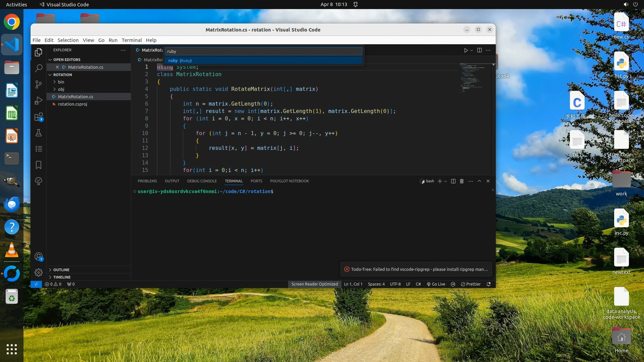The height and width of the screenshot is (362, 644).
Task: Toggle Screen Reader Optimized status item
Action: point(314,284)
